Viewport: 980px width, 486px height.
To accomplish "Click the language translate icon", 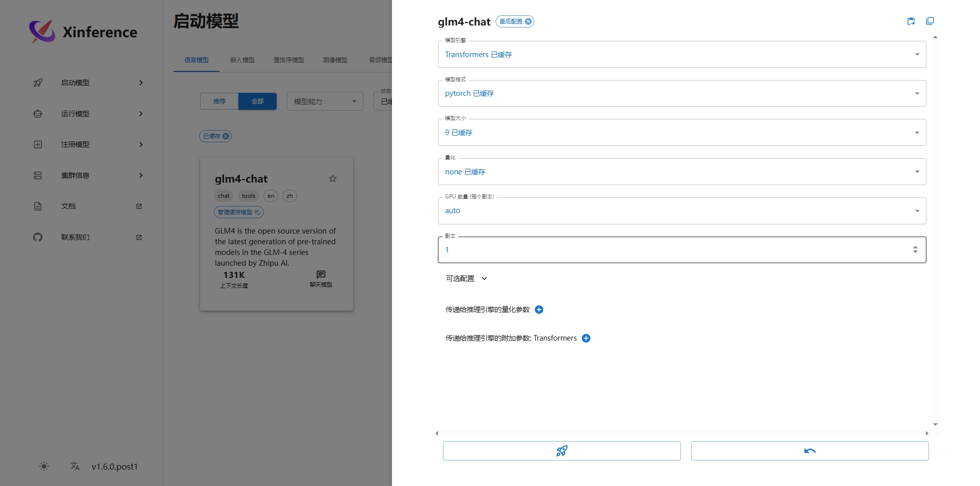I will [75, 466].
